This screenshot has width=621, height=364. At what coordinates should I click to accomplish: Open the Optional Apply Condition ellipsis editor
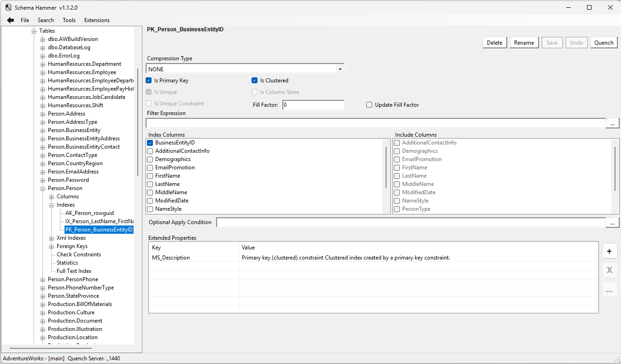click(612, 222)
